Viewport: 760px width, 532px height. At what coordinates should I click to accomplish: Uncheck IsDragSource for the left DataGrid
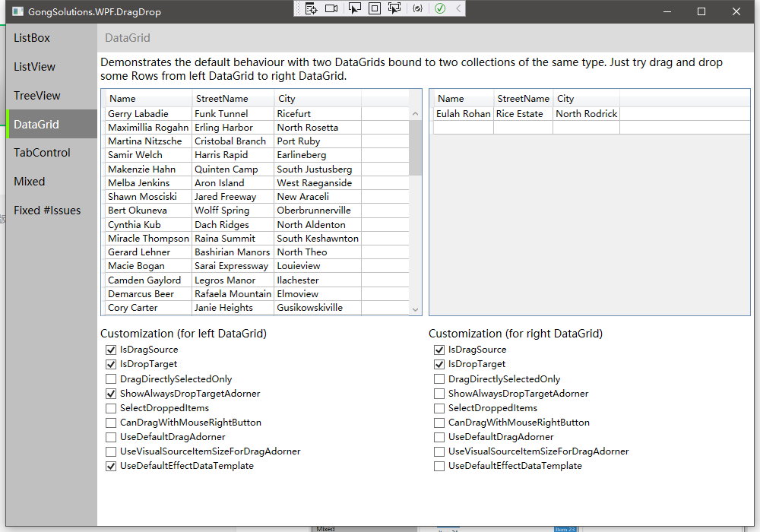111,350
